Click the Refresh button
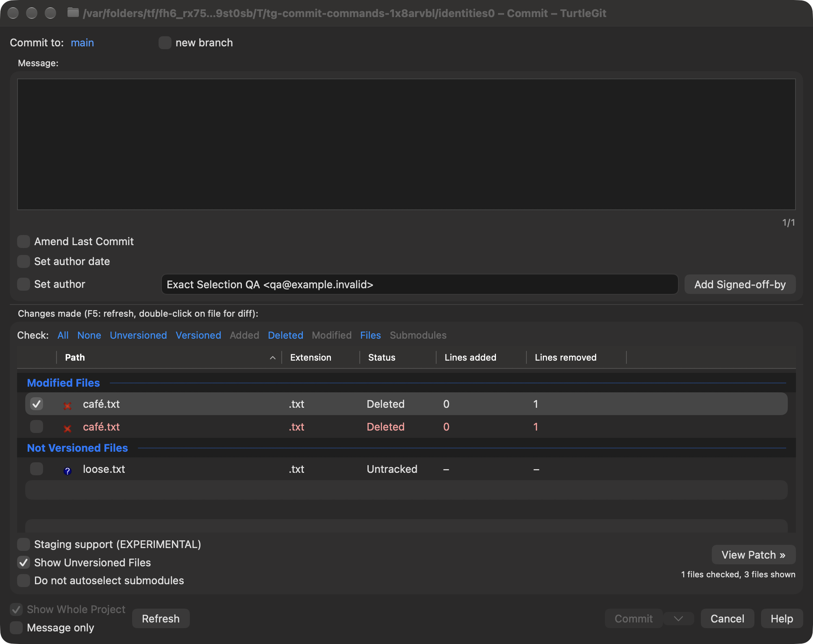 point(161,619)
